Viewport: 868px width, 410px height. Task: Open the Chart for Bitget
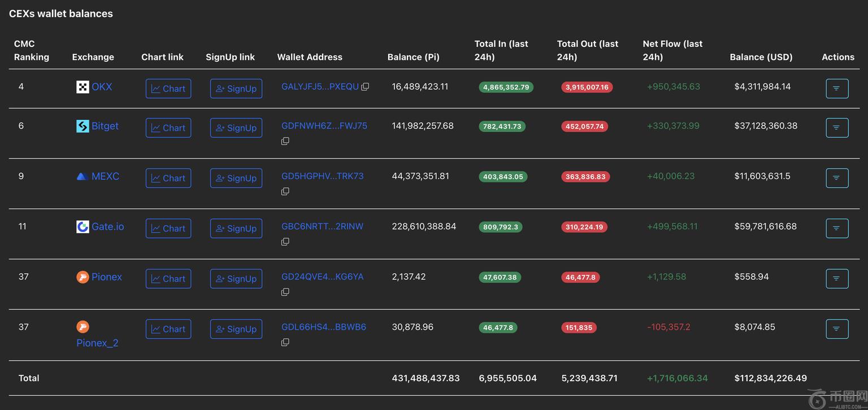[x=168, y=128]
